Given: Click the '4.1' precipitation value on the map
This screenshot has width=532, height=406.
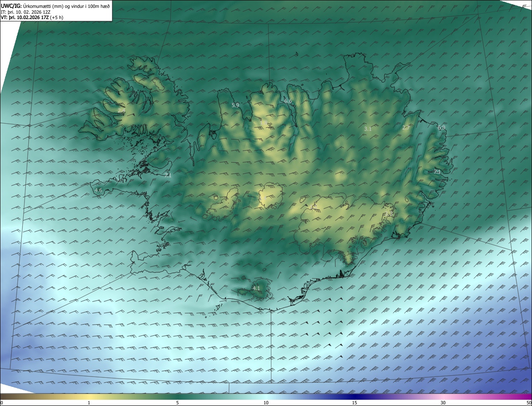Looking at the screenshot, I should (x=256, y=288).
